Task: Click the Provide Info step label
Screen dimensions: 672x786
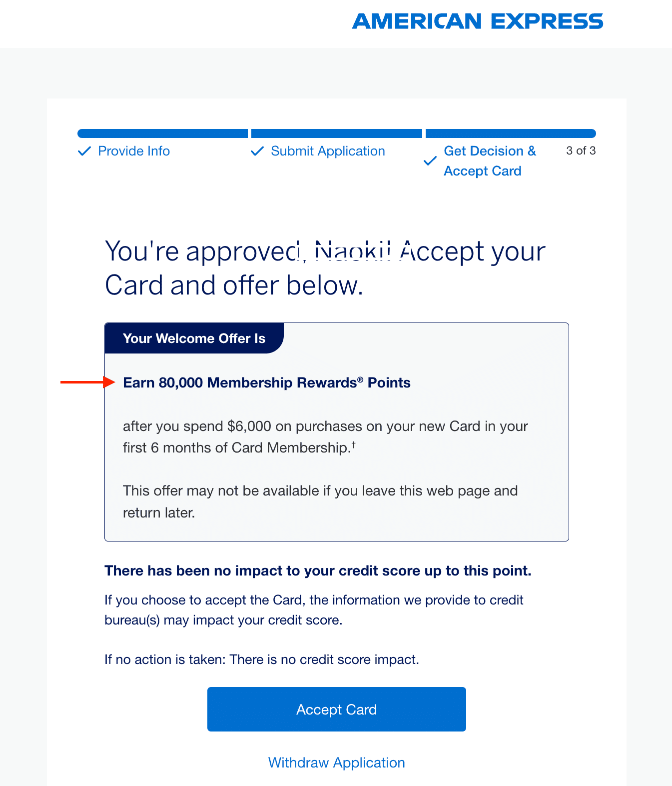Action: (133, 151)
